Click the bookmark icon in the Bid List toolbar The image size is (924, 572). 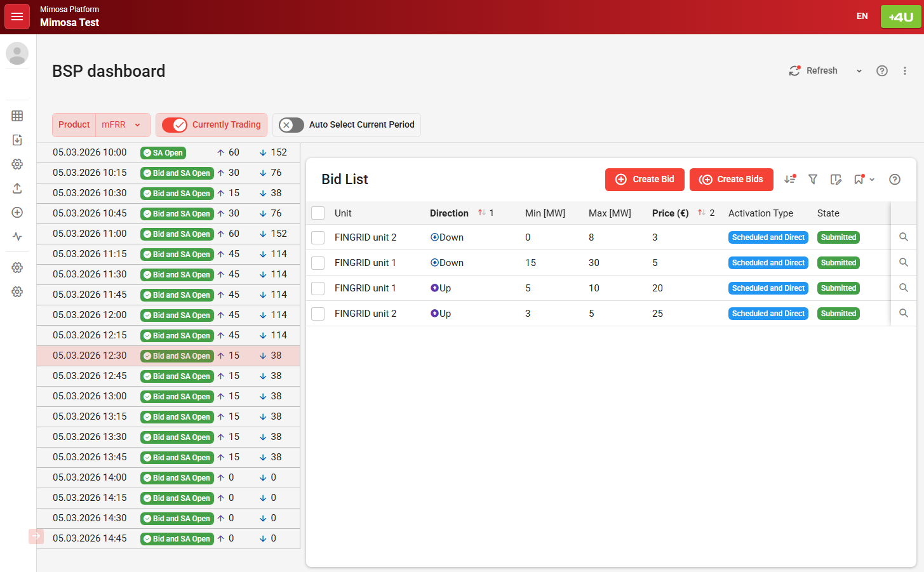(x=859, y=180)
